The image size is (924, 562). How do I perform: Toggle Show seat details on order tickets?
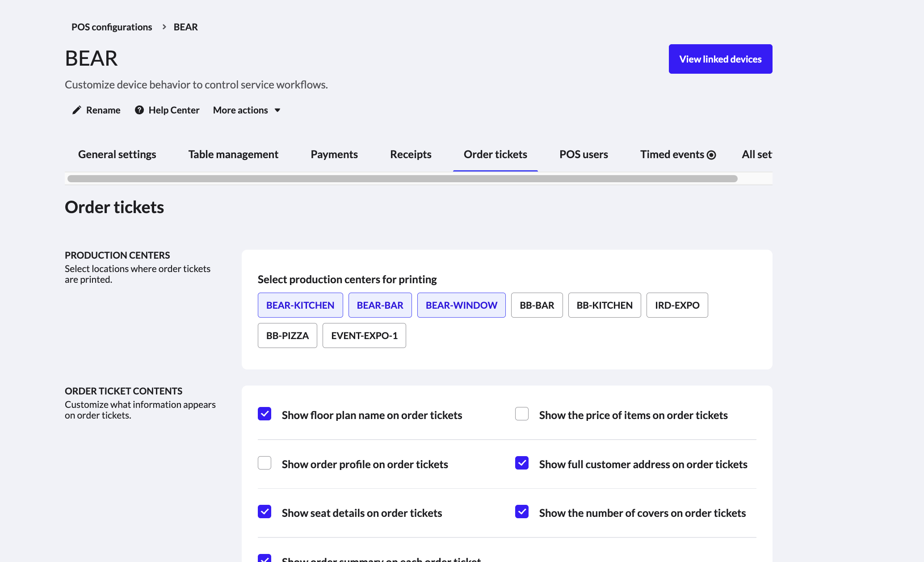coord(265,512)
